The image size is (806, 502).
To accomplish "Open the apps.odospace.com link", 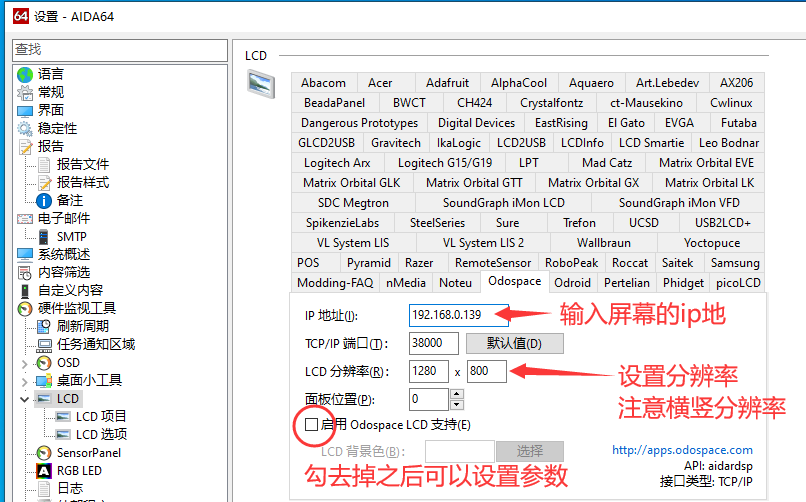I will click(682, 450).
